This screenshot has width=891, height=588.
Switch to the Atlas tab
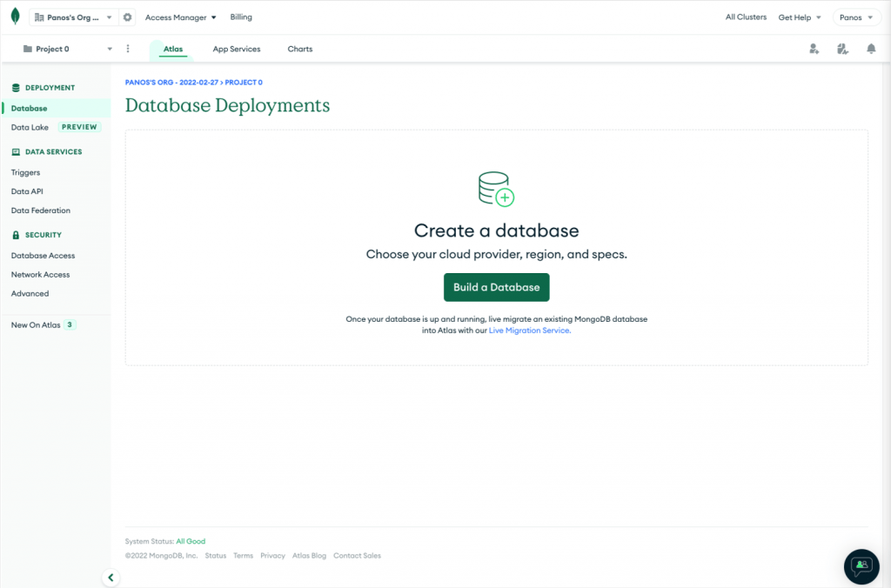click(173, 49)
